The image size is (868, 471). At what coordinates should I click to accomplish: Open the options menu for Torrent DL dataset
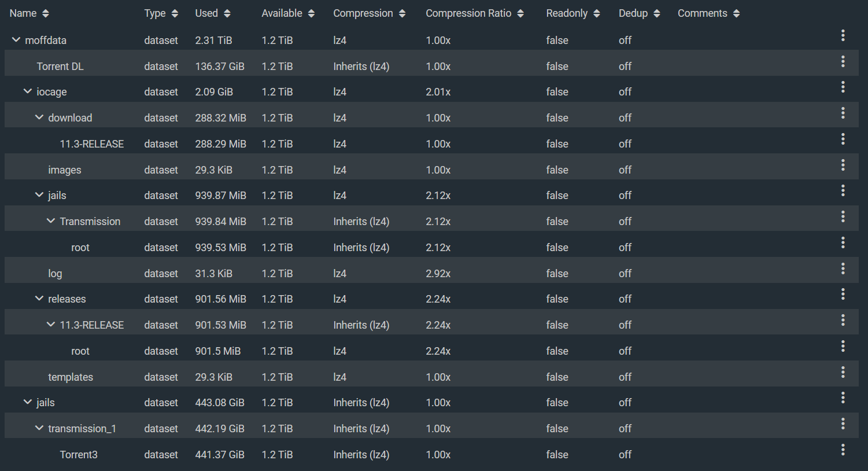[843, 61]
